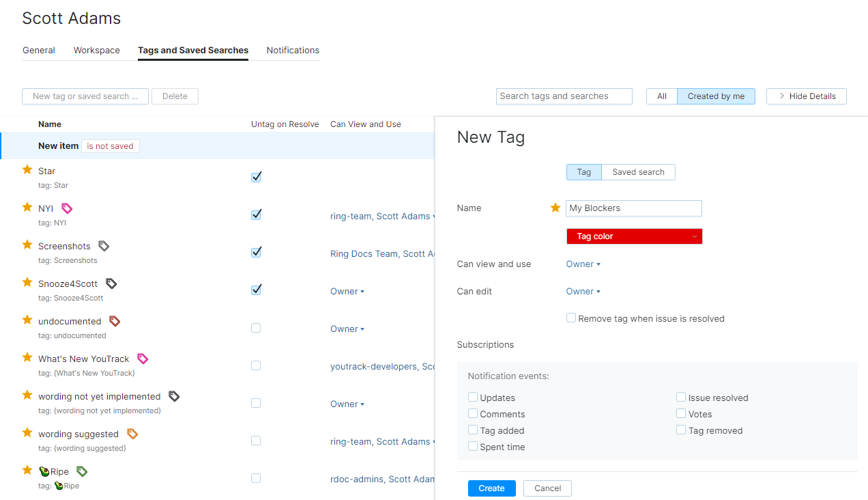Check Remove tag when issue is resolved
The image size is (868, 500).
point(570,317)
